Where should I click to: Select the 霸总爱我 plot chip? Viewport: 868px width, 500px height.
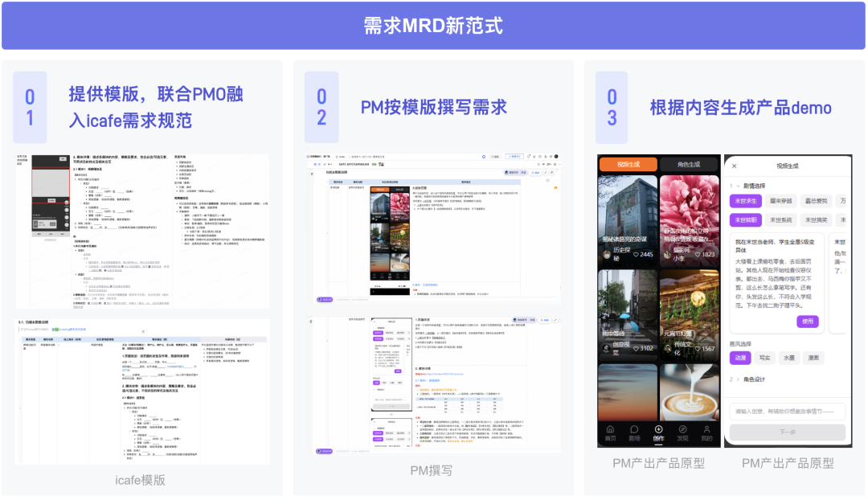coord(816,201)
